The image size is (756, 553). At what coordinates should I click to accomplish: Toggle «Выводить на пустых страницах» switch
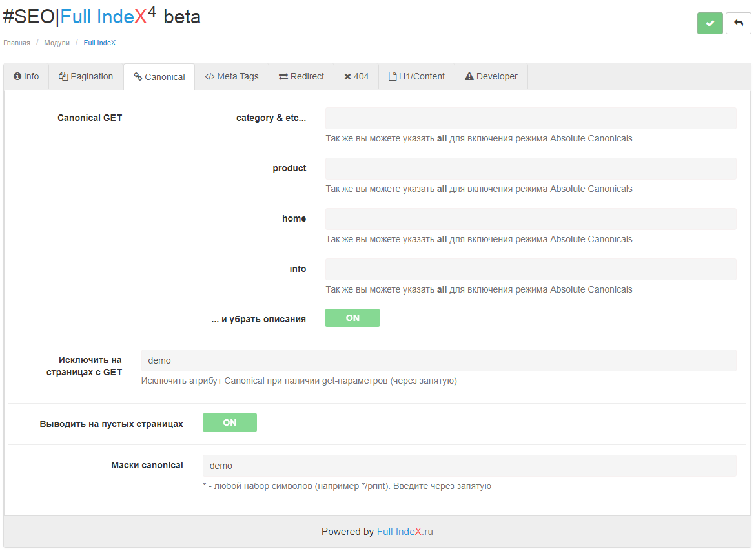[230, 423]
